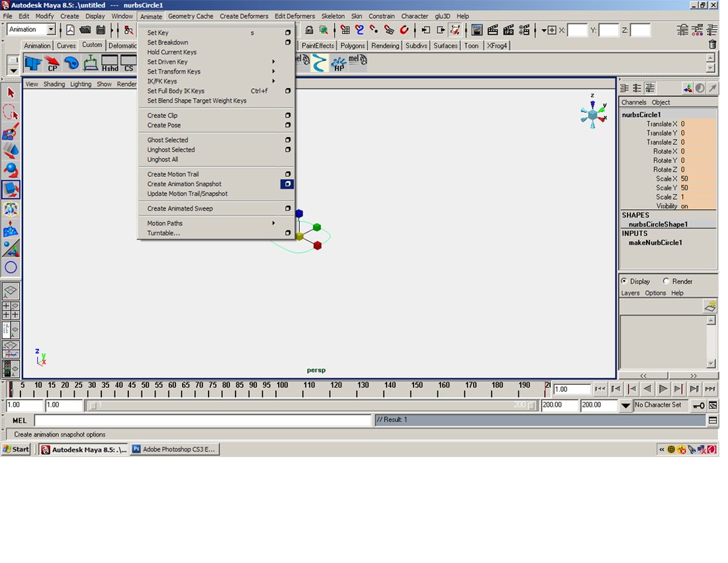Click the HP shelf button
Screen dimensions: 728x563
pos(339,63)
